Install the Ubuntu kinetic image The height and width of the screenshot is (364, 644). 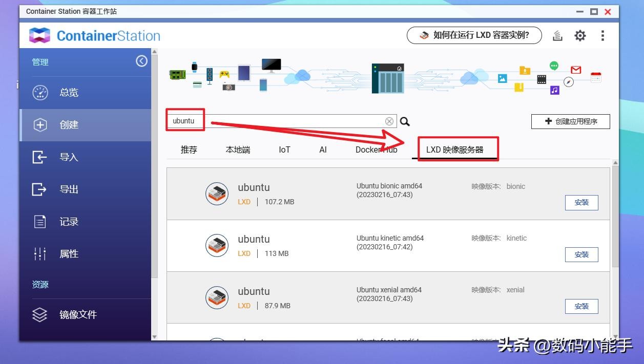[x=581, y=254]
